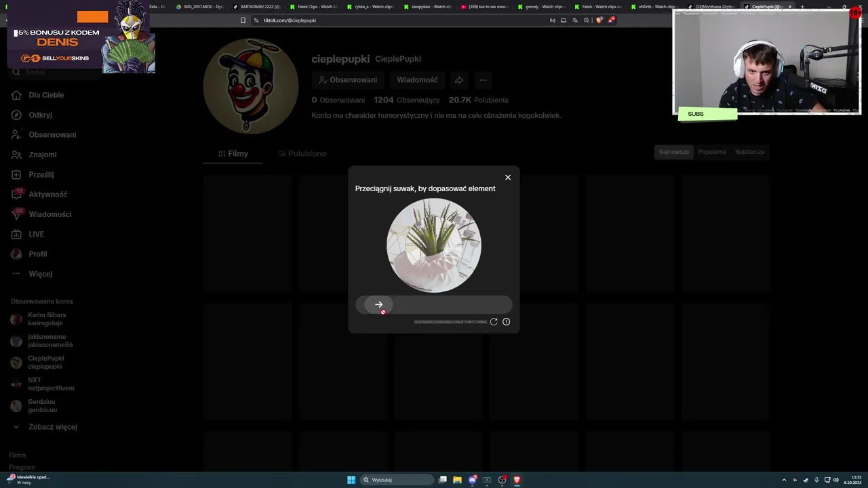
Task: Switch to the Filmy tab
Action: point(233,154)
